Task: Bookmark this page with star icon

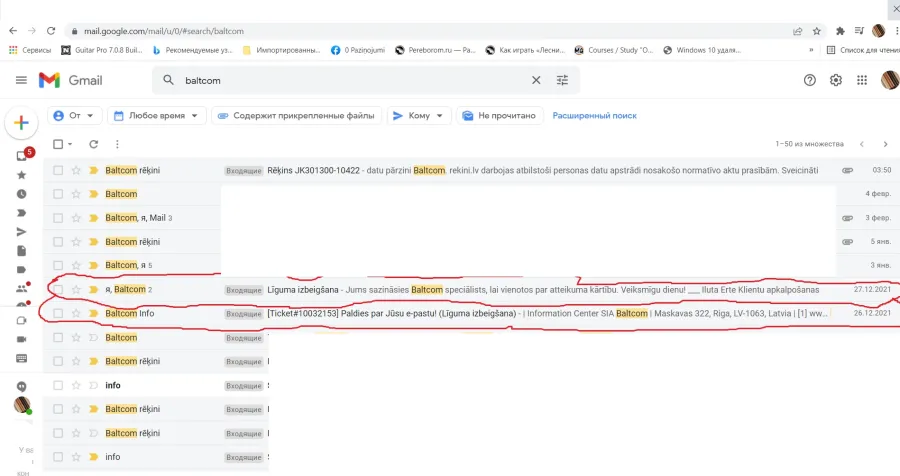Action: [817, 31]
